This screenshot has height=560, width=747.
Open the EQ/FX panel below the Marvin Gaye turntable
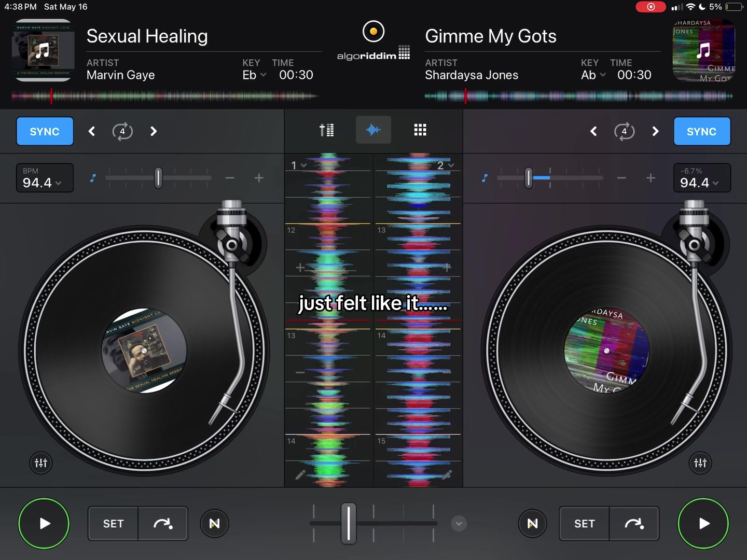coord(41,463)
